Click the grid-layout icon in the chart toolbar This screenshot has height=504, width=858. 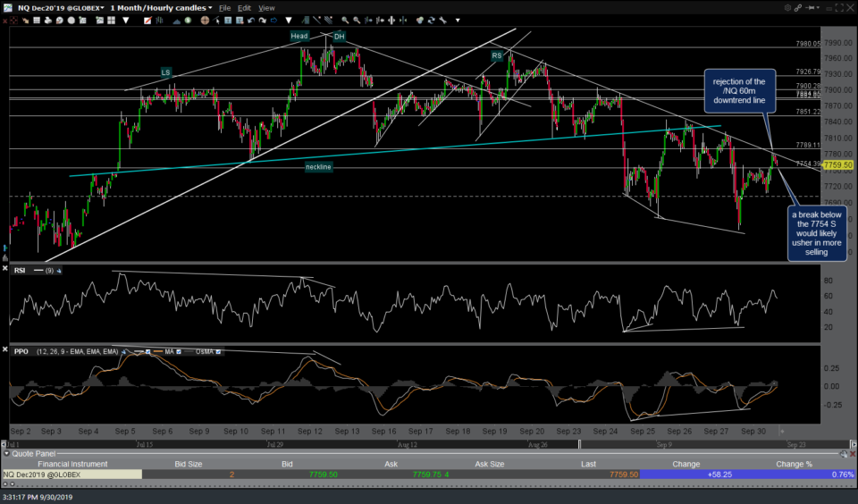tap(37, 21)
